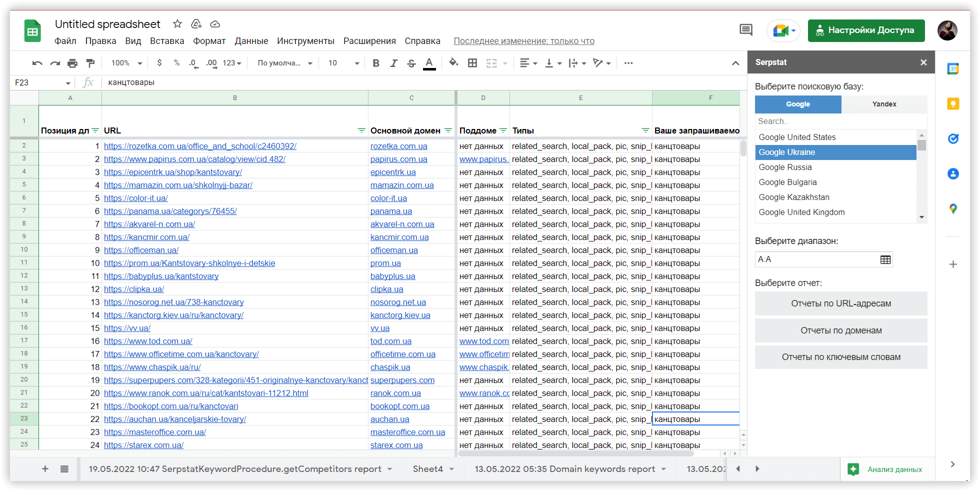Open the Вставка menu
The width and height of the screenshot is (980, 491).
[167, 41]
